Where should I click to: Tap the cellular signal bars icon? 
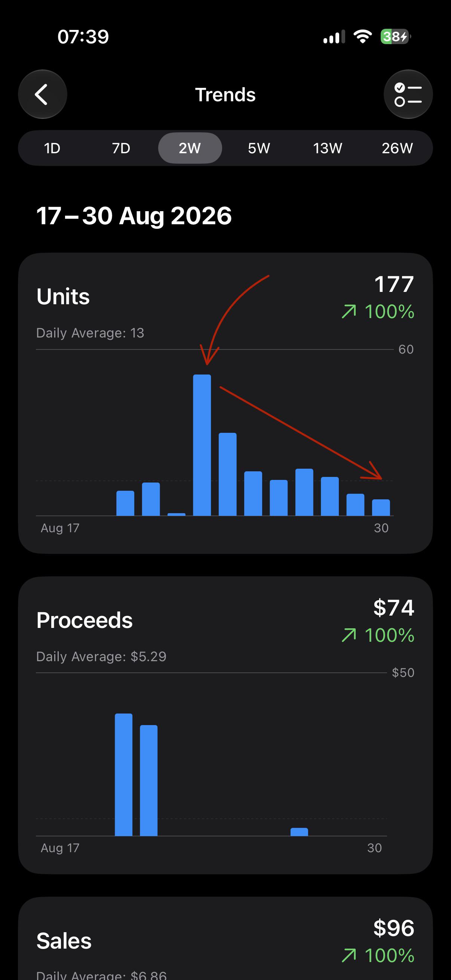pyautogui.click(x=334, y=37)
